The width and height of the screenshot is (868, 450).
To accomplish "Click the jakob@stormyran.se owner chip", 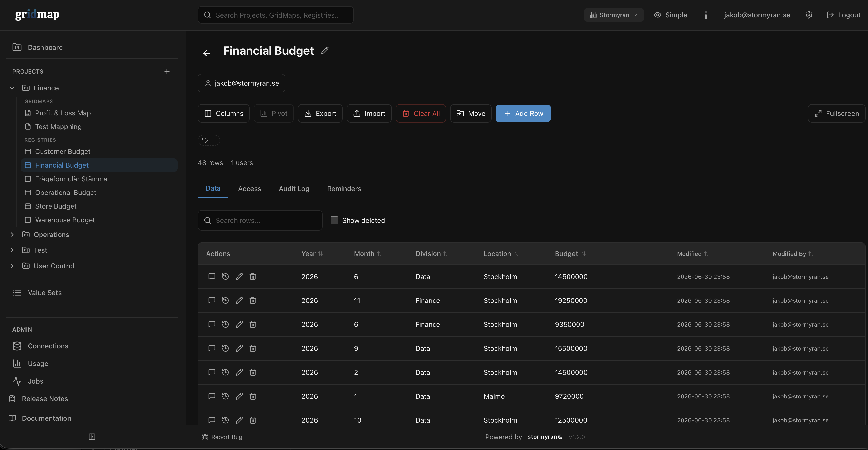I will [x=241, y=83].
